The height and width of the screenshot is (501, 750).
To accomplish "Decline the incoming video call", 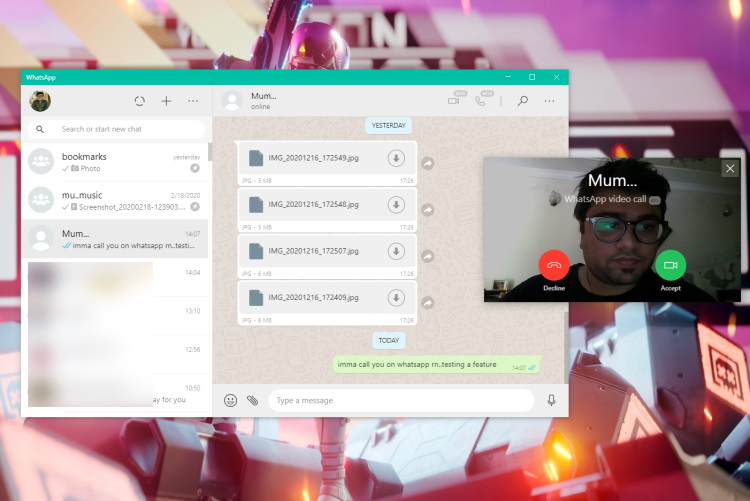I will [554, 265].
